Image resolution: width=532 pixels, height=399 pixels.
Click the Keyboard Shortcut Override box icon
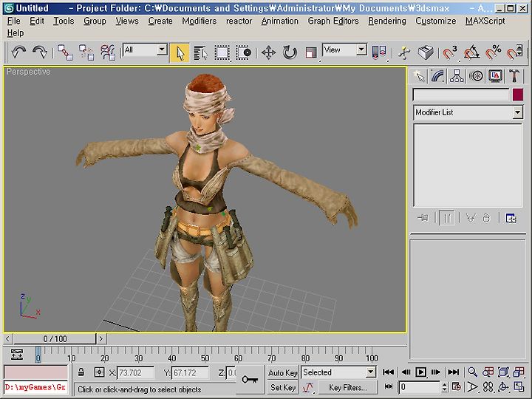[x=426, y=52]
